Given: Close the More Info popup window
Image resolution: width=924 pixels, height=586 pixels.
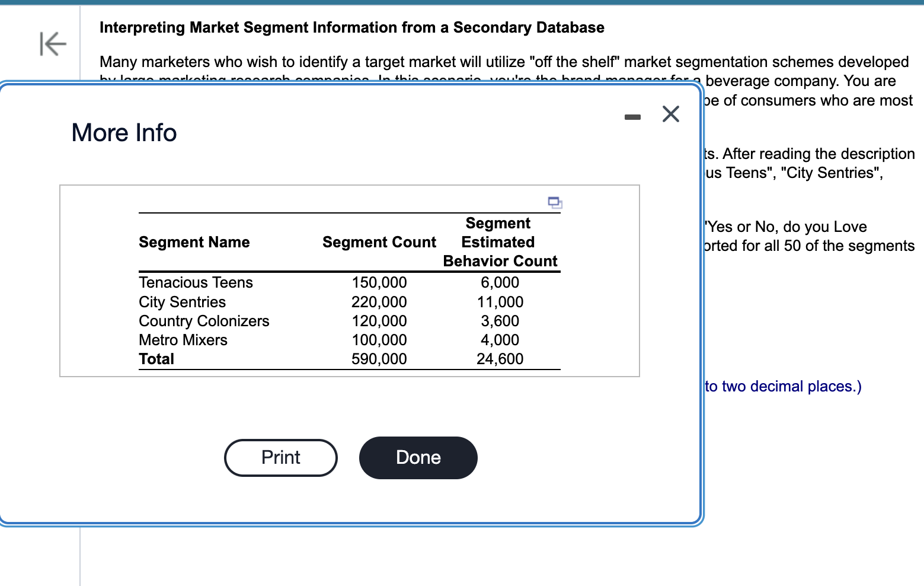Looking at the screenshot, I should click(670, 114).
